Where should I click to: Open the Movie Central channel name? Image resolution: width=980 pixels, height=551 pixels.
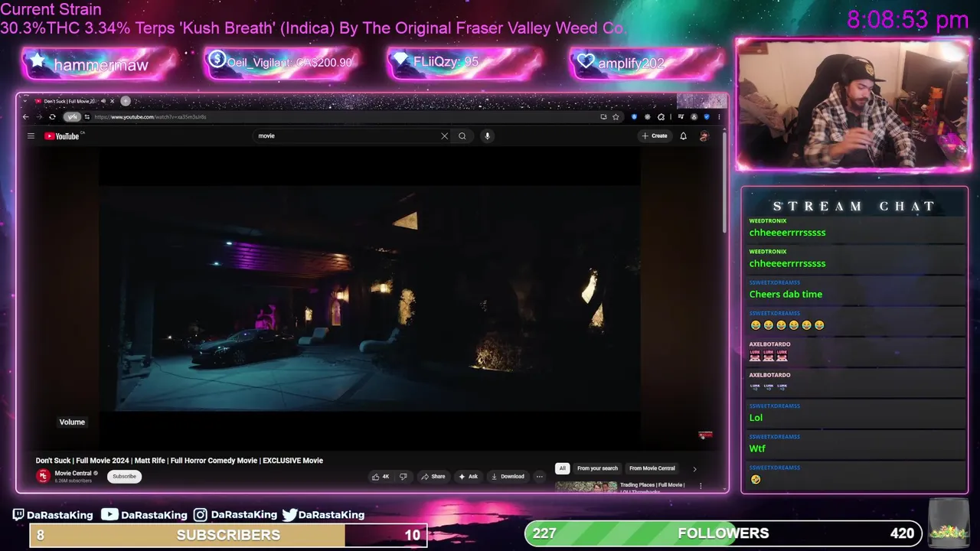click(73, 473)
